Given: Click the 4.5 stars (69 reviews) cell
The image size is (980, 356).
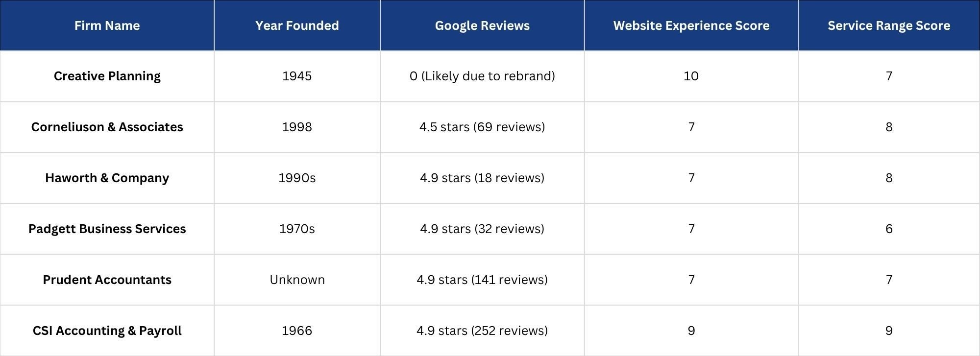Looking at the screenshot, I should 482,127.
